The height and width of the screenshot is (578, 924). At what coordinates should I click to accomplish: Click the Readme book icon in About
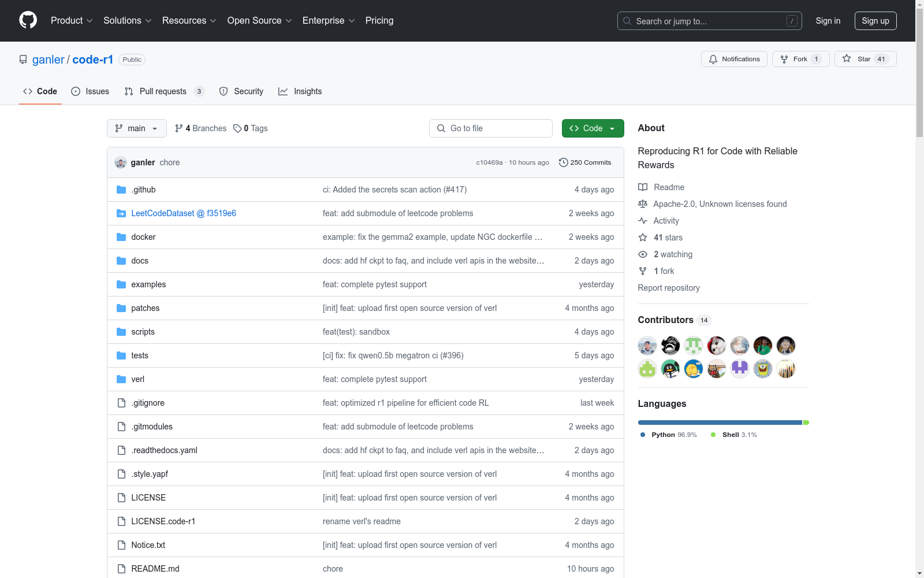(x=643, y=187)
